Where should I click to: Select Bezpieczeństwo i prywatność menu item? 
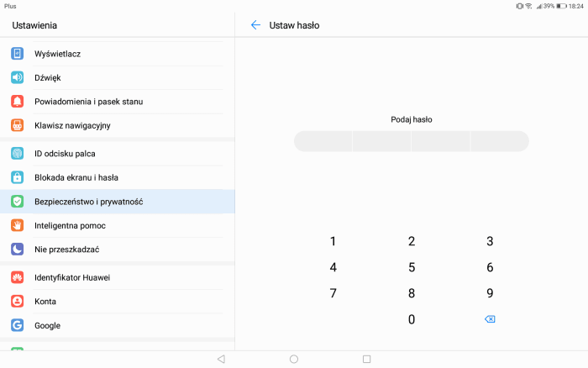click(88, 202)
